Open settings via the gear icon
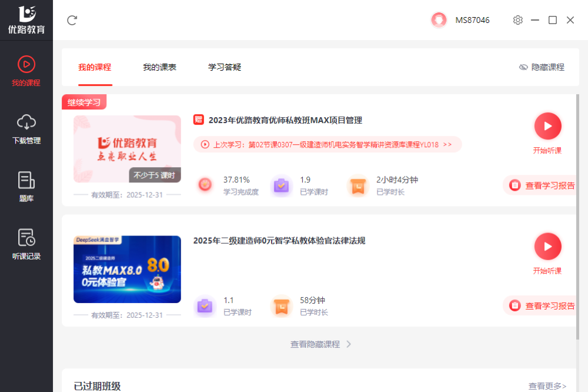The image size is (588, 392). [x=517, y=20]
